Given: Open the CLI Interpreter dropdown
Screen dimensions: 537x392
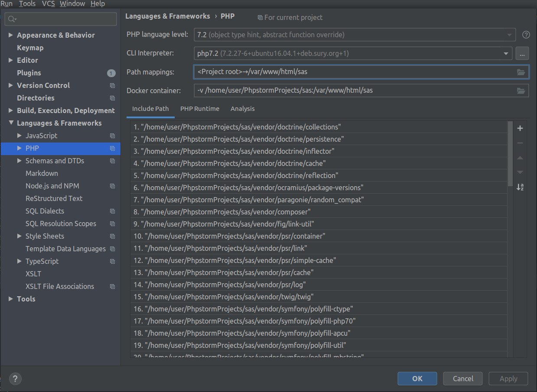Looking at the screenshot, I should coord(353,54).
